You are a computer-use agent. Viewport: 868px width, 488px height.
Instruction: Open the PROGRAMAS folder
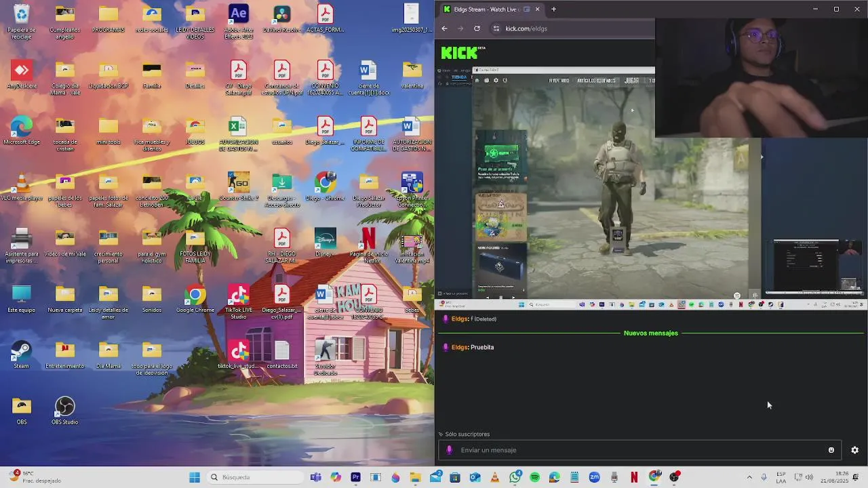[108, 19]
